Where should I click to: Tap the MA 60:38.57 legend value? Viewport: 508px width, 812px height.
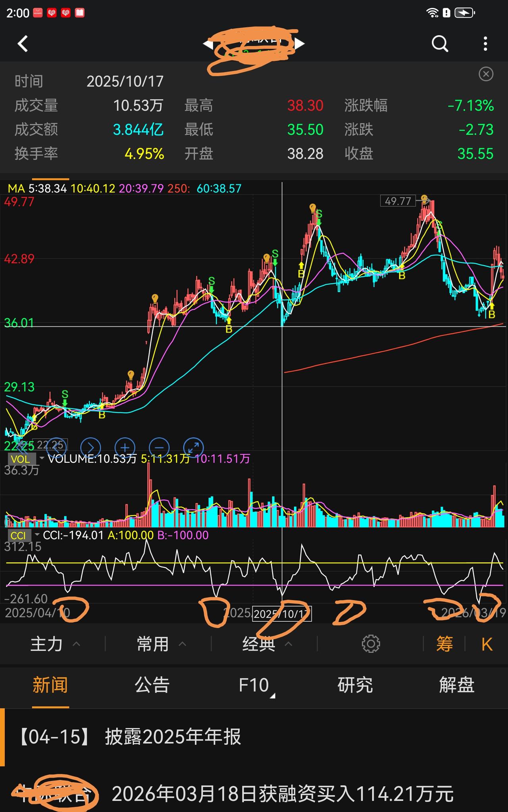point(219,188)
